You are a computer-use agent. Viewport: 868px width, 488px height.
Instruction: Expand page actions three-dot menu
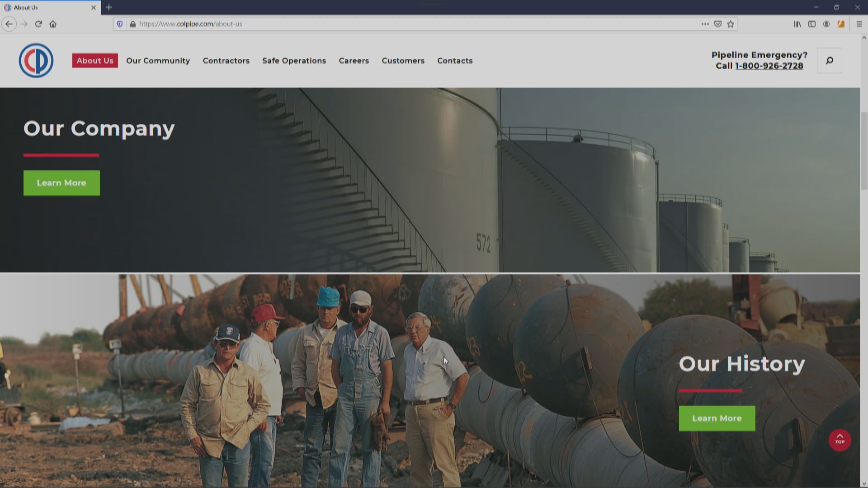click(705, 24)
